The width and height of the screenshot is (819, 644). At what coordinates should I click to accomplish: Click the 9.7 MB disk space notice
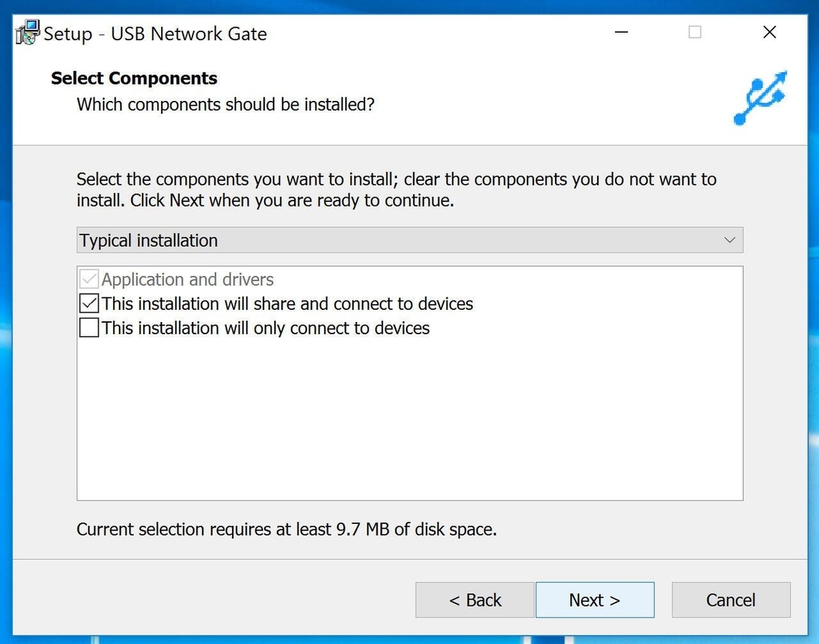286,530
